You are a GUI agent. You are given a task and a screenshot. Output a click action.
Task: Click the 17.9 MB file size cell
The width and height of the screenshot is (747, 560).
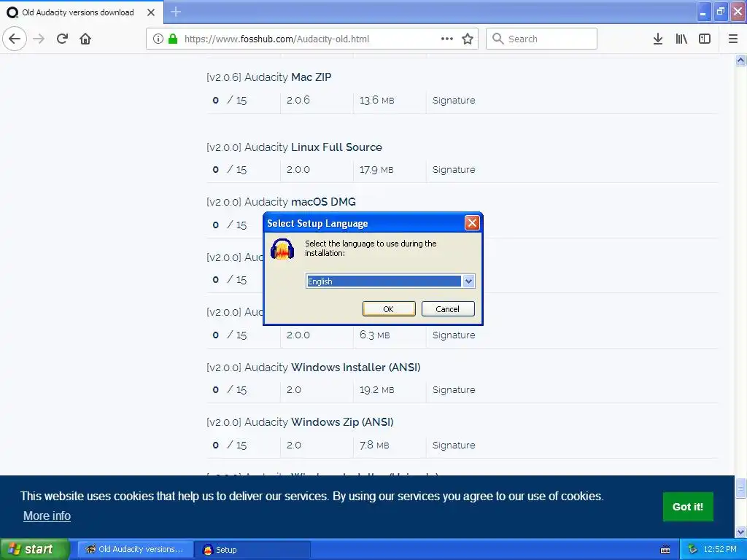click(376, 170)
